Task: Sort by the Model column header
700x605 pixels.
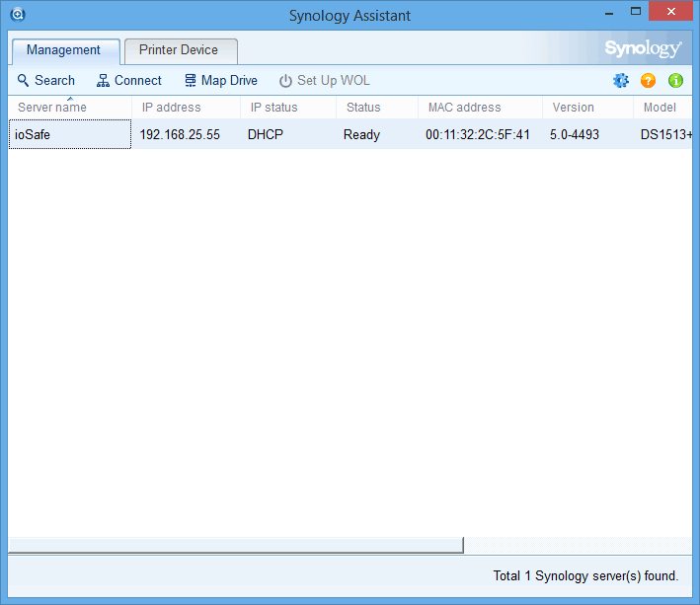Action: 662,108
